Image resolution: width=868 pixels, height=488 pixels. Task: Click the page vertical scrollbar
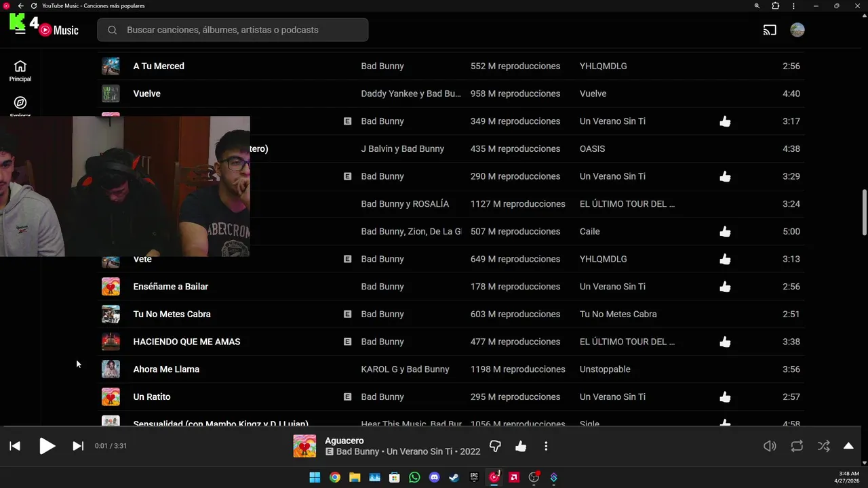click(x=864, y=213)
